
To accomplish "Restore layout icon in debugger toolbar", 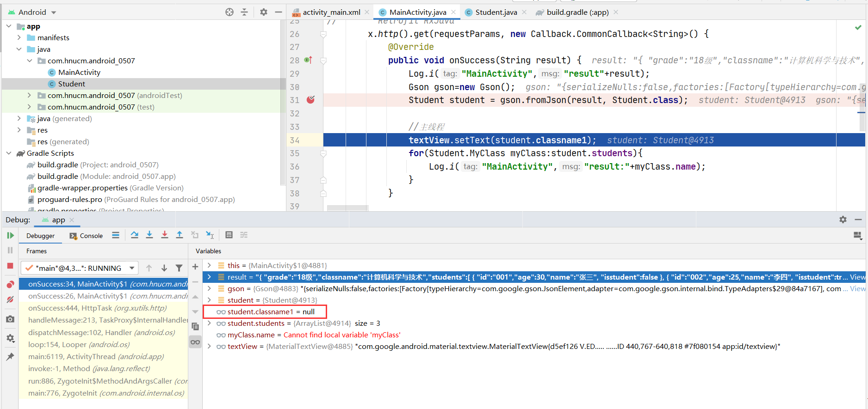I will pyautogui.click(x=858, y=236).
